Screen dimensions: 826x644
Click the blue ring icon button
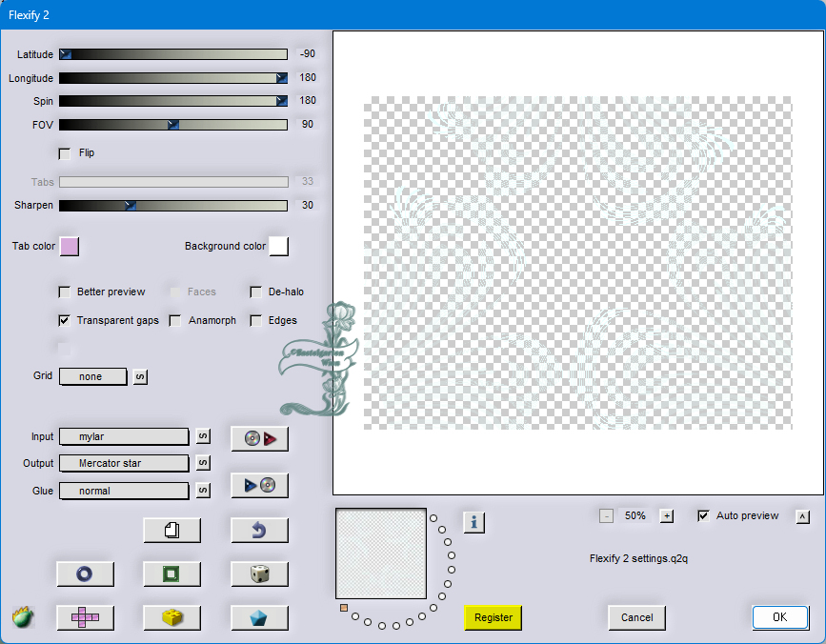(86, 574)
